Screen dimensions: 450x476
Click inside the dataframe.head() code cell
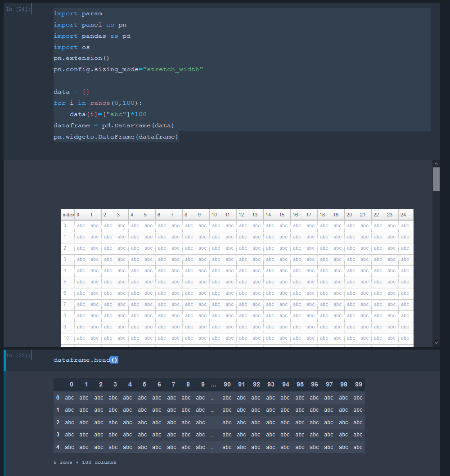pos(85,359)
